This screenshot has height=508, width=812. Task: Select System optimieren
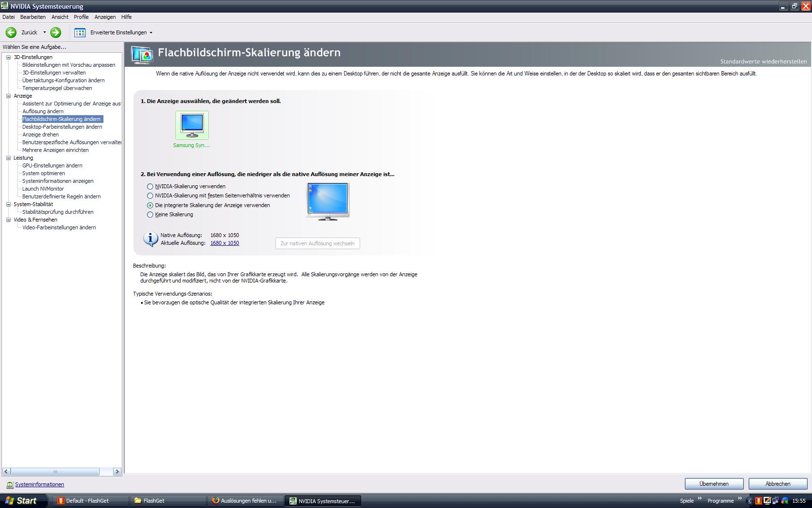tap(43, 173)
